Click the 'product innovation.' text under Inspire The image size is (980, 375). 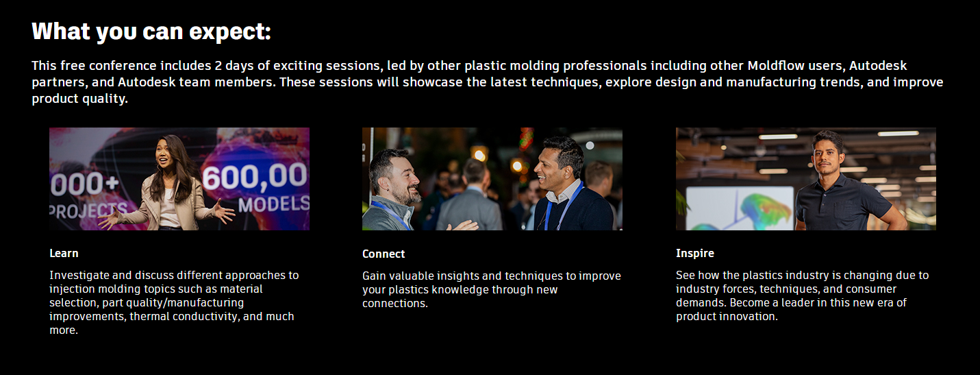coord(727,317)
